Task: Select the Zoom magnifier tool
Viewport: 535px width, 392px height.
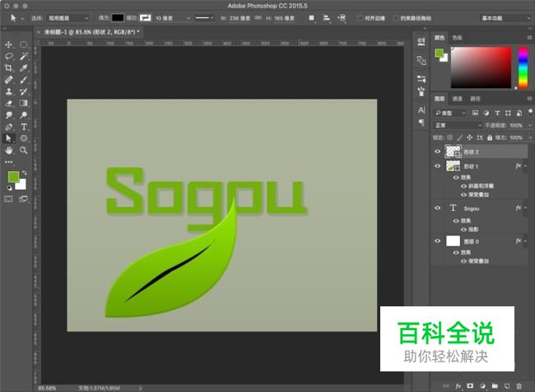Action: pyautogui.click(x=24, y=150)
